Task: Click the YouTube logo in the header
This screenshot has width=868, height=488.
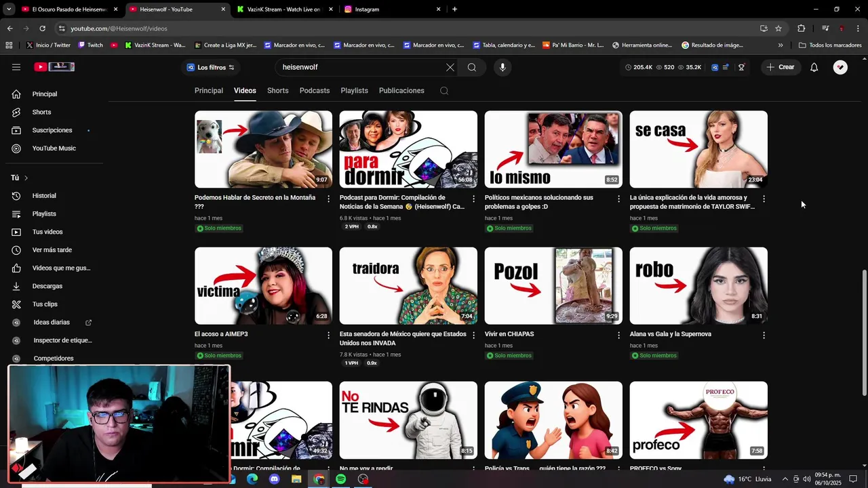Action: [54, 67]
